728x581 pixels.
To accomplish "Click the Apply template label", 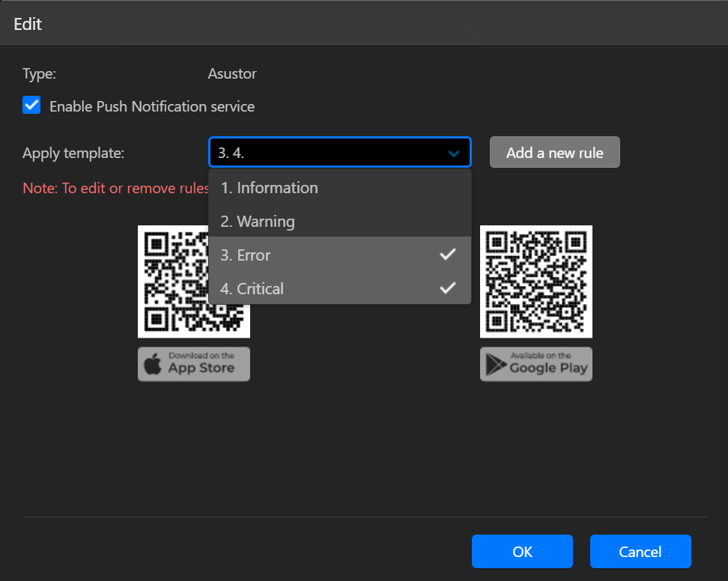I will (x=73, y=153).
